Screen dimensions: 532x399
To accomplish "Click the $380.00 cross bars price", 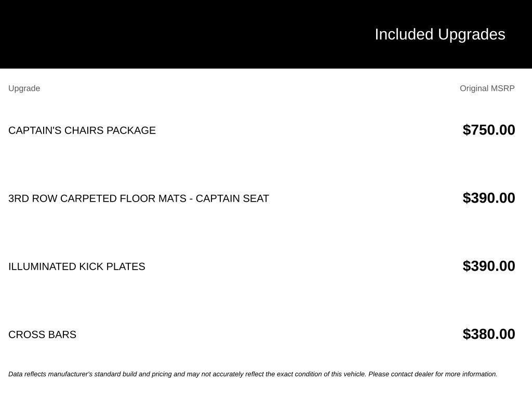I will (488, 334).
